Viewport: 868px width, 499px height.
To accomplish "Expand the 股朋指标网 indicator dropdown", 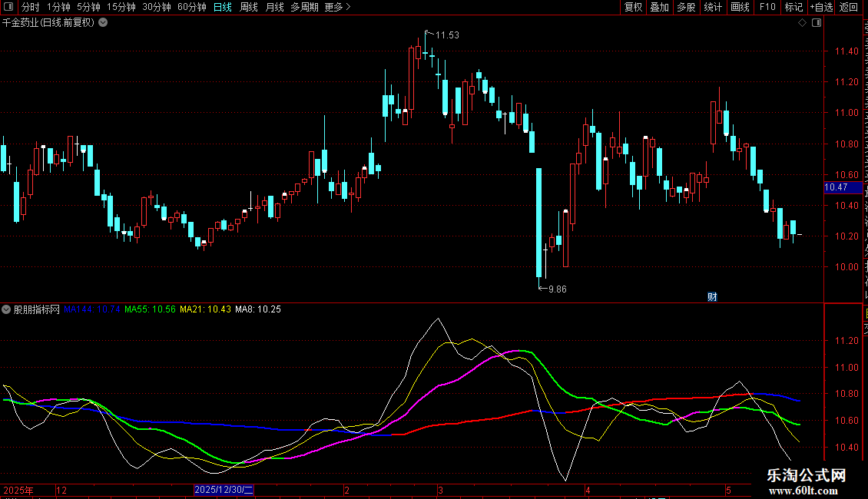I will [6, 309].
